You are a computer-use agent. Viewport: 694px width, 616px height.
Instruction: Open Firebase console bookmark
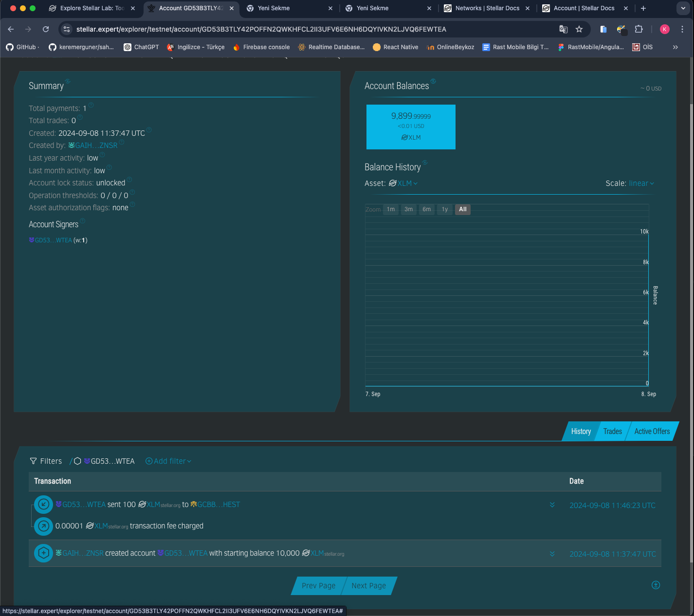[x=261, y=47]
